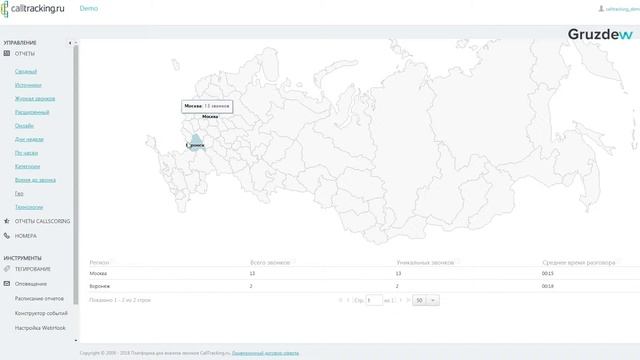Click the envelope icon next to Оповещение
640x360 pixels.
coord(7,284)
